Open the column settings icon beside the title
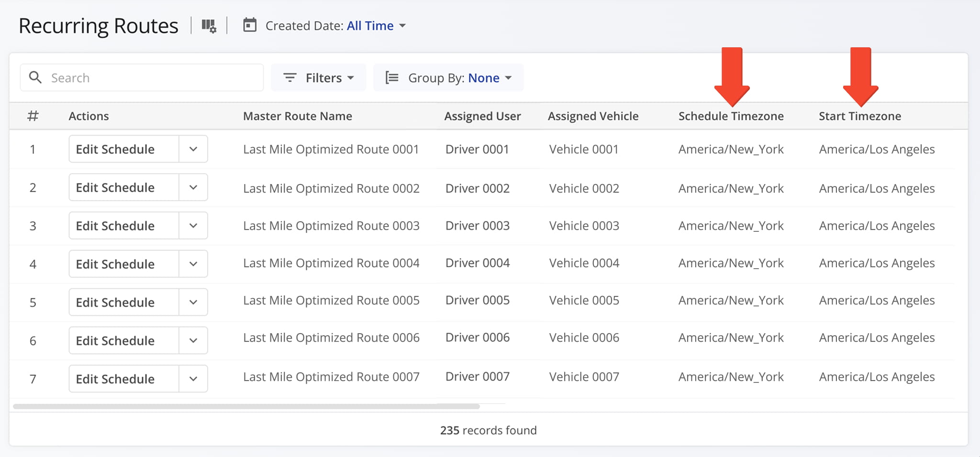The height and width of the screenshot is (457, 980). pos(209,26)
